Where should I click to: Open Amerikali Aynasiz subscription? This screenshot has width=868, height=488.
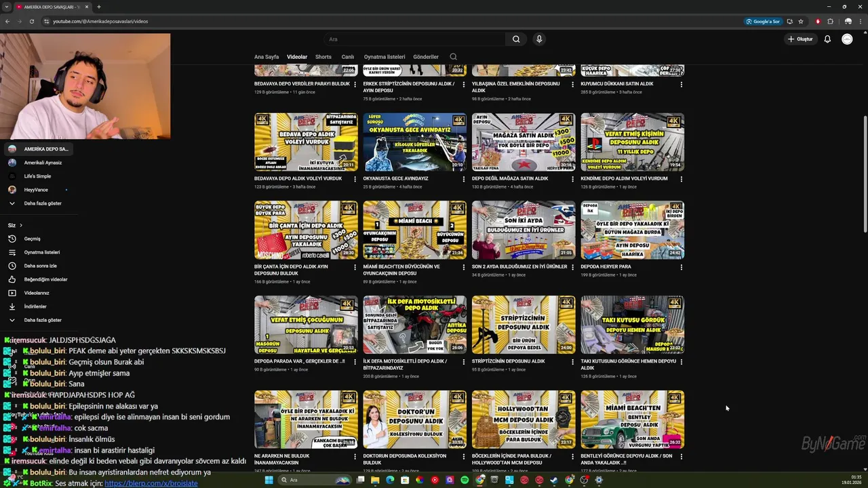click(x=42, y=163)
